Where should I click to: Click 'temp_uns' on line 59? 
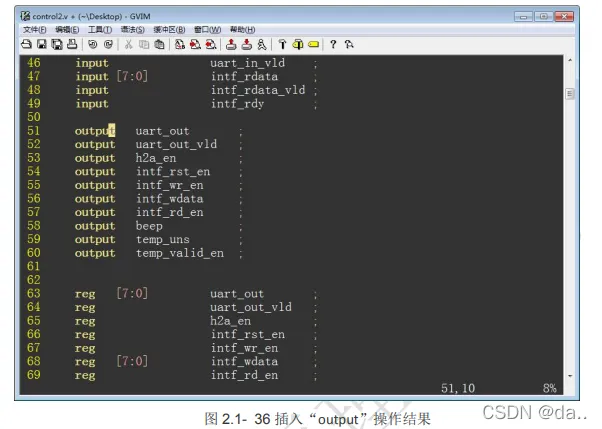163,240
